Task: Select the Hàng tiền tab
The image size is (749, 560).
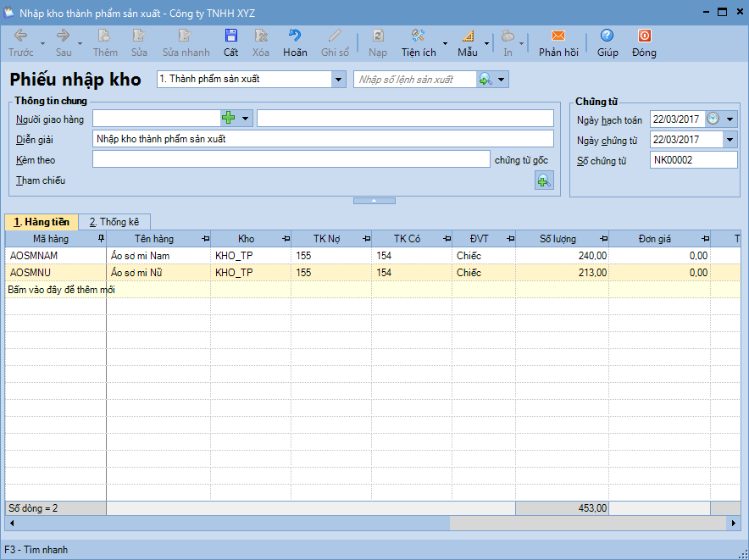Action: pos(42,222)
